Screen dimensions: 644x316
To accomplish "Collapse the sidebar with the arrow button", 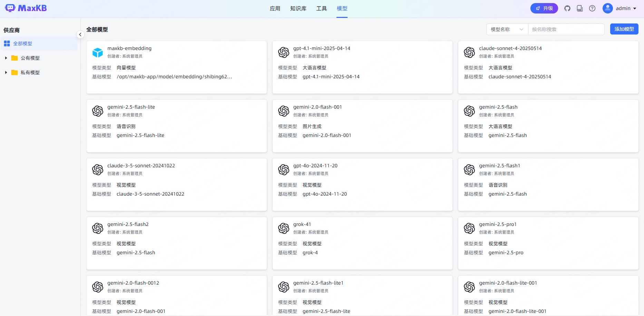I will coord(80,34).
